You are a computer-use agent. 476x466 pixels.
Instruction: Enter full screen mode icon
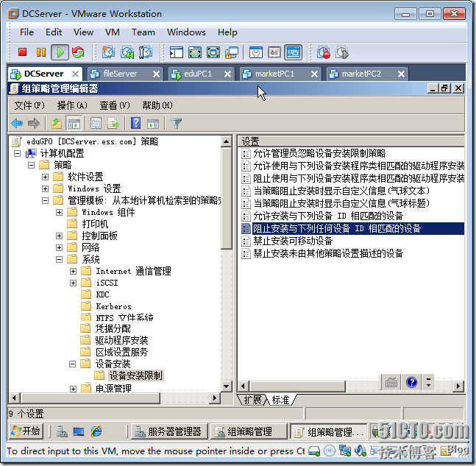[x=213, y=52]
